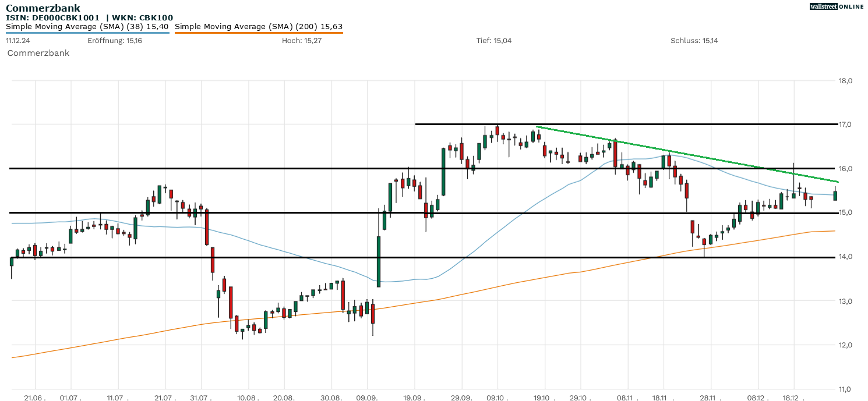Click the orange line swatch under SMA (200)
Image resolution: width=868 pixels, height=401 pixels.
tap(258, 33)
